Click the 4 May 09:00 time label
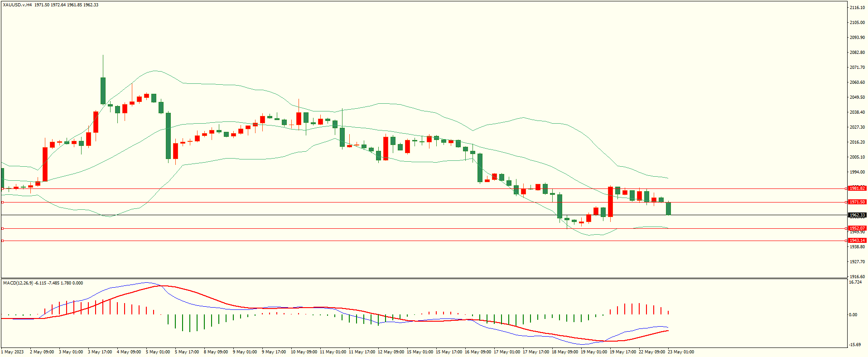This screenshot has width=868, height=357. tap(129, 352)
